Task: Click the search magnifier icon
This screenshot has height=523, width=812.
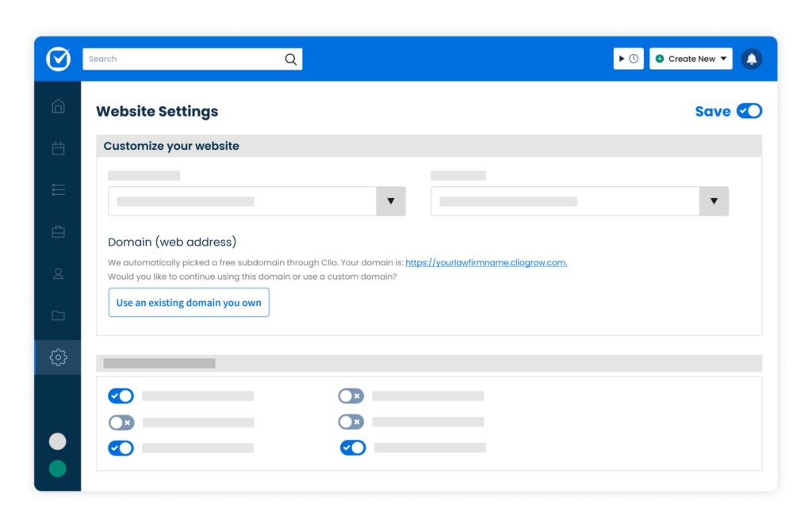Action: [290, 59]
